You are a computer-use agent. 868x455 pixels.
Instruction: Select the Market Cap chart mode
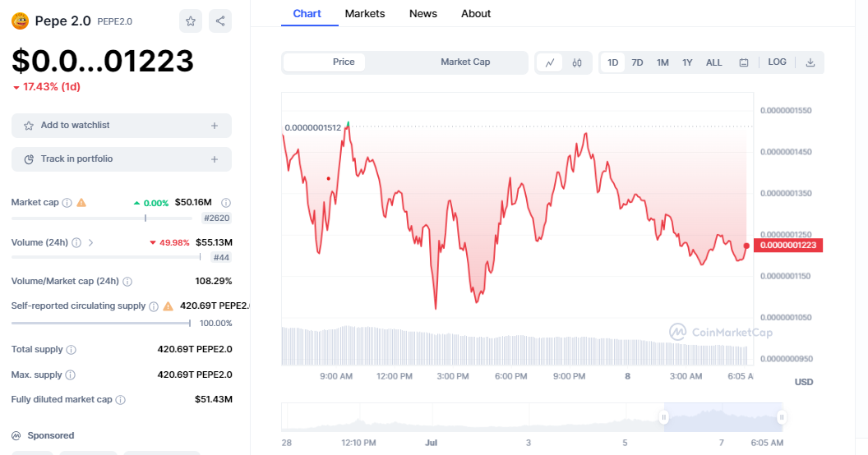[x=465, y=62]
